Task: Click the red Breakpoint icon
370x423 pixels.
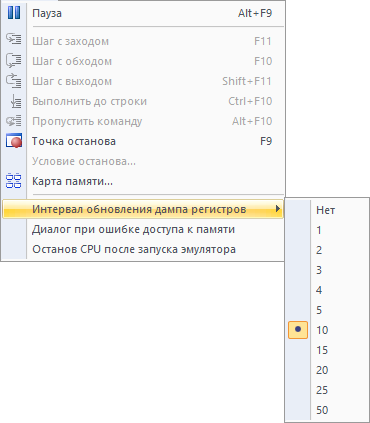Action: [14, 141]
